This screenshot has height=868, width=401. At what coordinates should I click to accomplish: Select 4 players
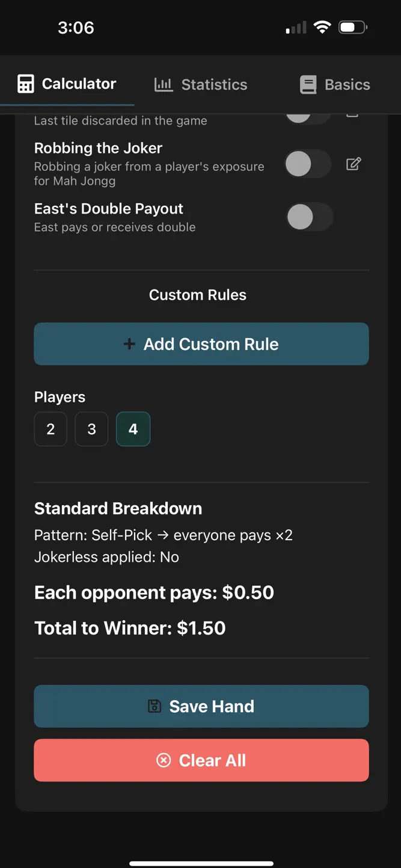click(133, 429)
